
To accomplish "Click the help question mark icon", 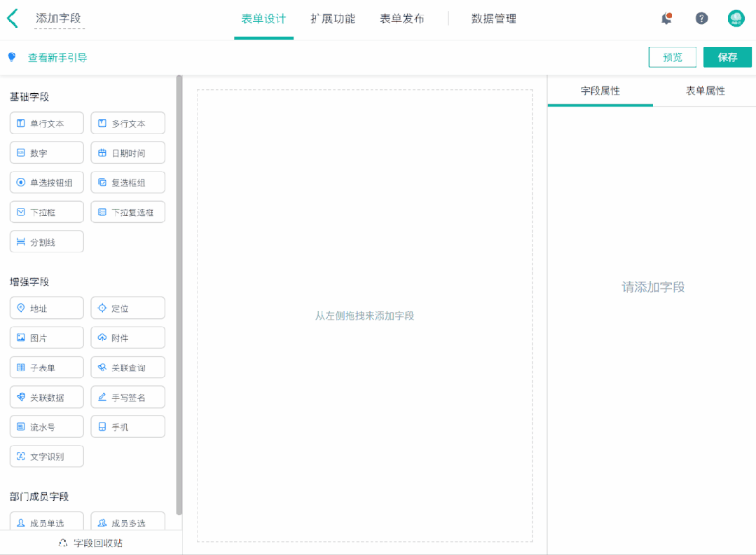I will (x=701, y=18).
